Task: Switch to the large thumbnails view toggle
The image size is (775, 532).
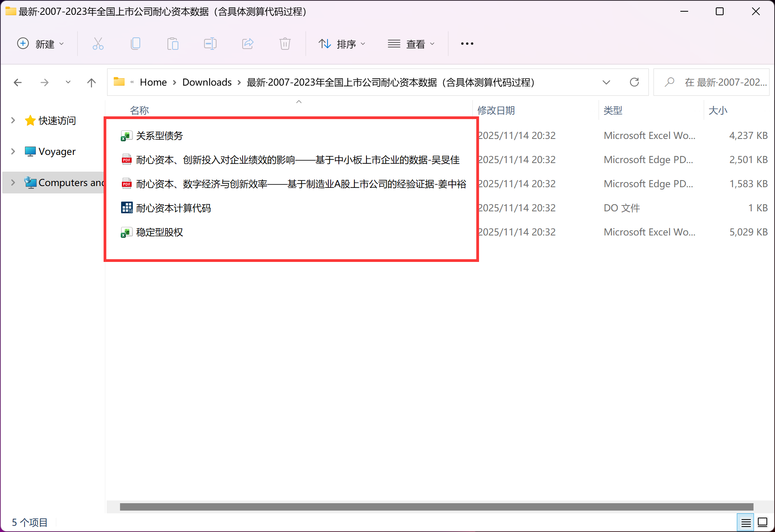Action: (x=763, y=522)
